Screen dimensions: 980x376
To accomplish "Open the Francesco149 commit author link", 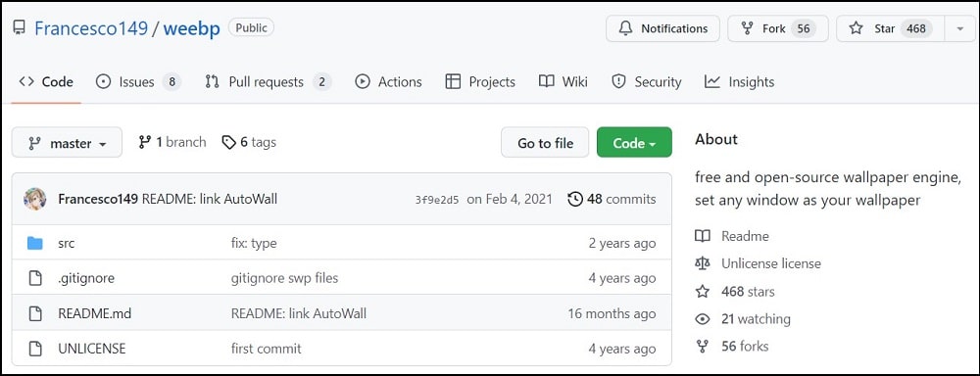I will click(98, 199).
